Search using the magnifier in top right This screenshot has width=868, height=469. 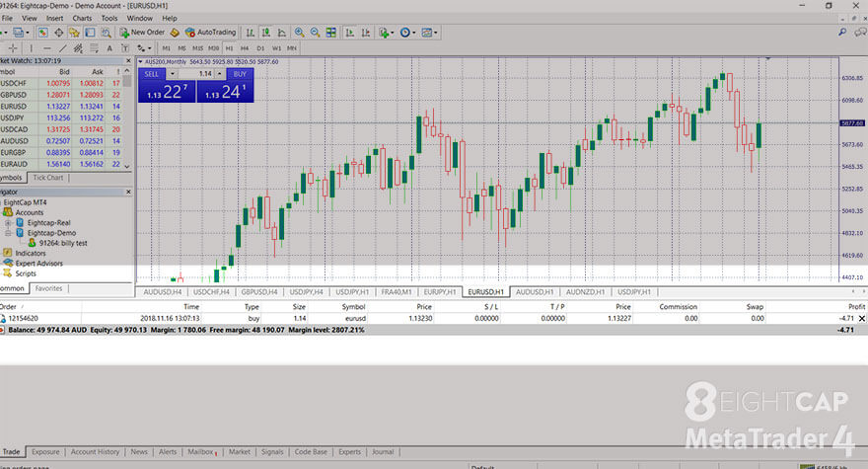[842, 33]
